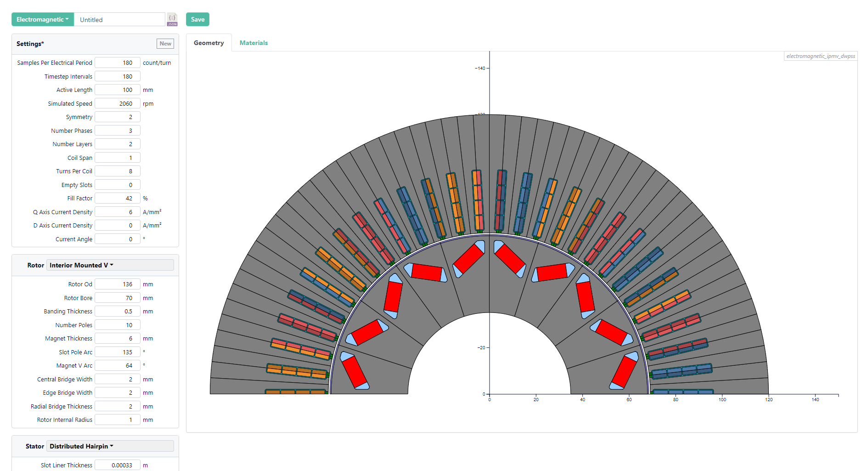868x471 pixels.
Task: Select the Geometry tab
Action: [x=209, y=43]
